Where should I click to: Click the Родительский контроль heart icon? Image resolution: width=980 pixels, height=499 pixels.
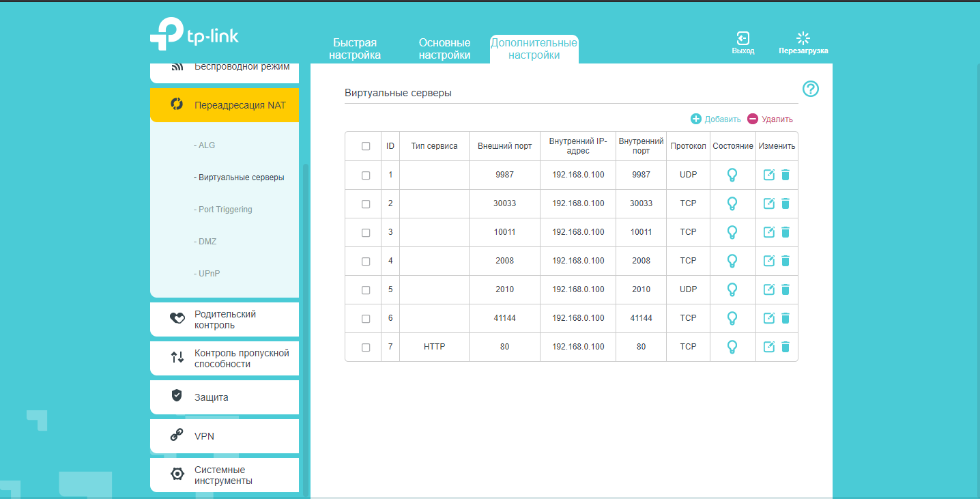(177, 318)
